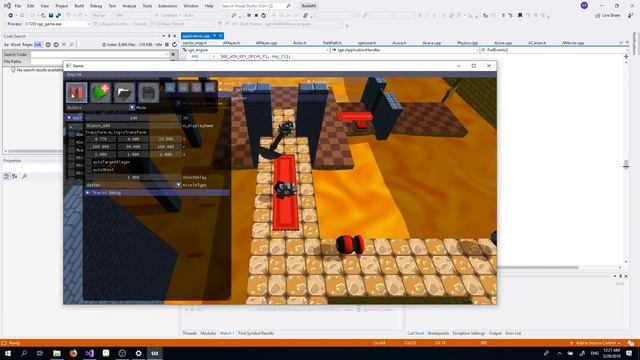640x360 pixels.
Task: Click the pause icon in Game editor toolbar
Action: pyautogui.click(x=77, y=92)
